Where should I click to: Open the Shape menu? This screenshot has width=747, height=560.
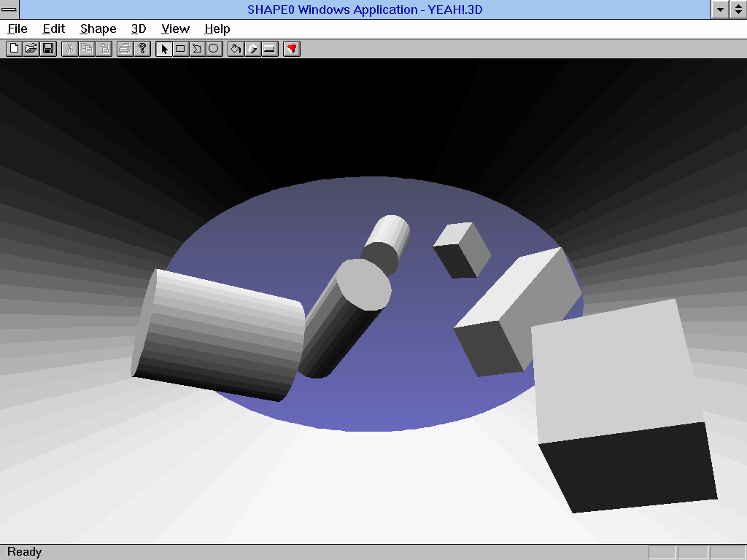[98, 29]
